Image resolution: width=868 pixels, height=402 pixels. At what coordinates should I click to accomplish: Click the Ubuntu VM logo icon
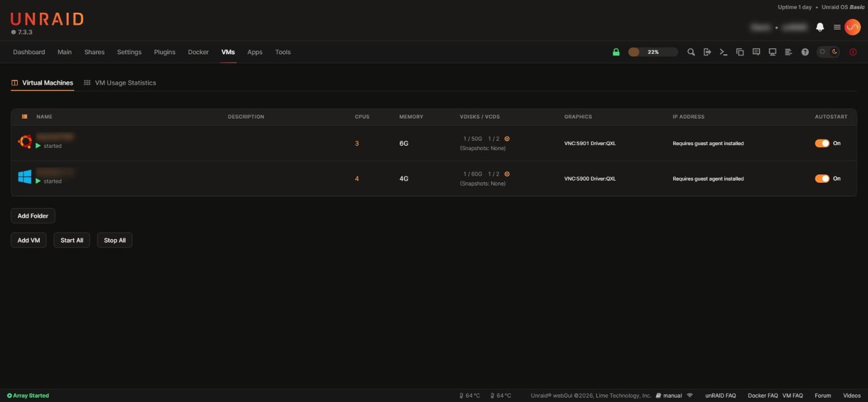24,141
